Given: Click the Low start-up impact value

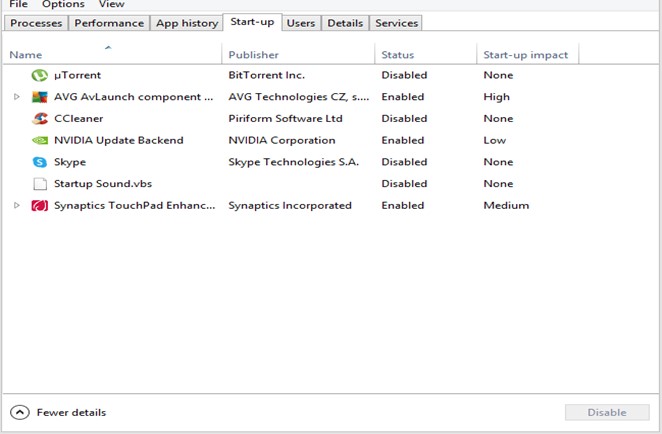Looking at the screenshot, I should tap(494, 140).
